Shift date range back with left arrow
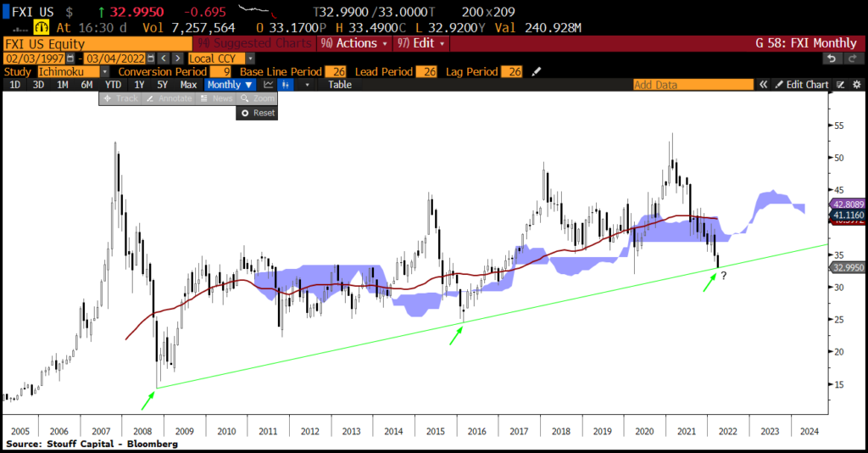This screenshot has height=453, width=868. (164, 59)
